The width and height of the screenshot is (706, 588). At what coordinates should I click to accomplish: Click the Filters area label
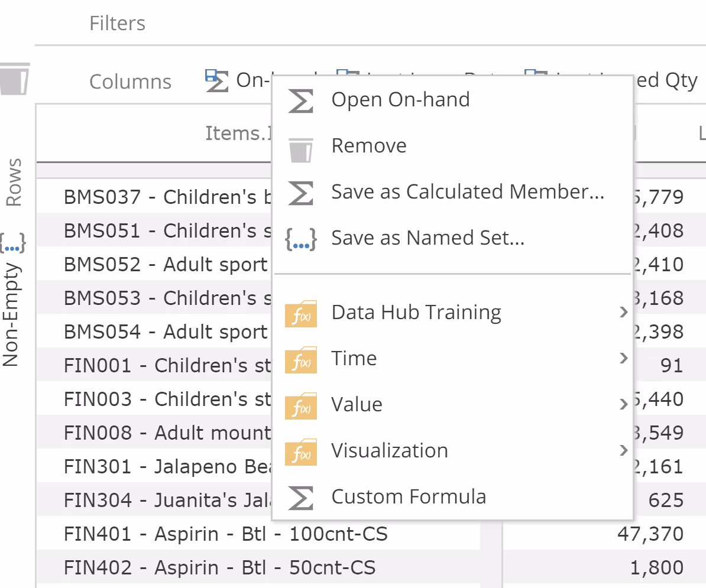tap(117, 24)
